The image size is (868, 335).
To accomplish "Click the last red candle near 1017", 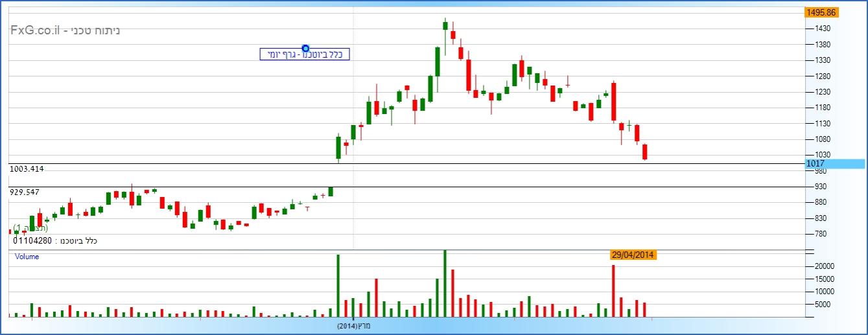I will click(x=645, y=152).
